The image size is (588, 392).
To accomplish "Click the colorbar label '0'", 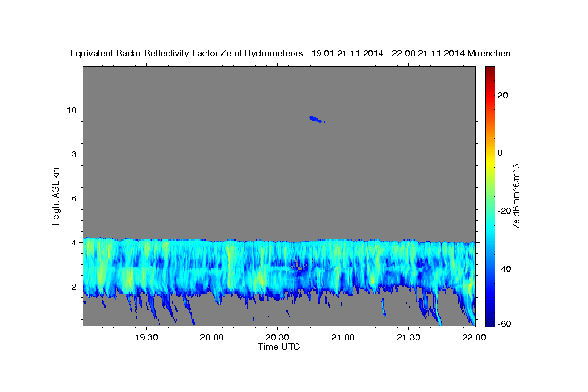I will [500, 153].
